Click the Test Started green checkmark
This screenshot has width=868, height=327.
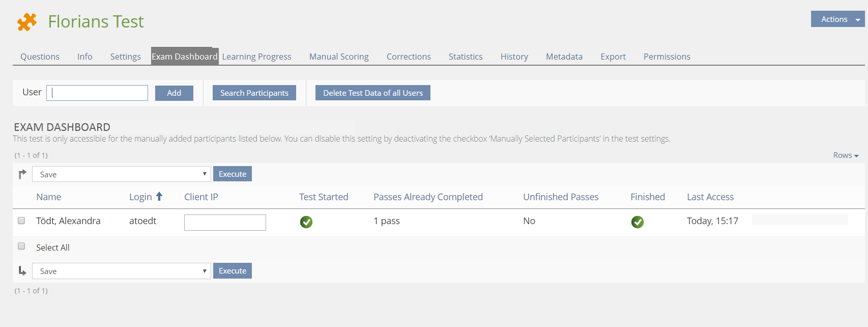tap(306, 222)
